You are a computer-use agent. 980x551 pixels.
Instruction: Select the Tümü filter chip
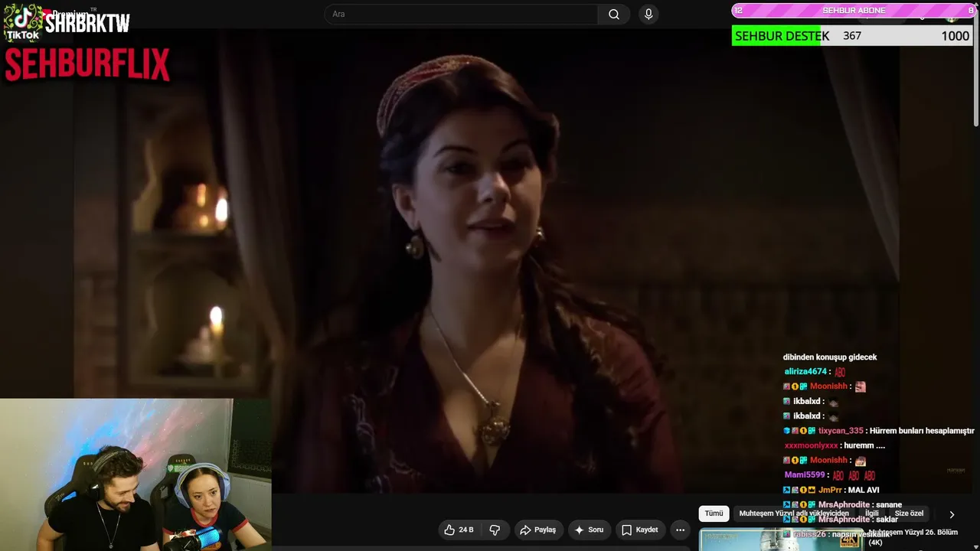point(714,514)
